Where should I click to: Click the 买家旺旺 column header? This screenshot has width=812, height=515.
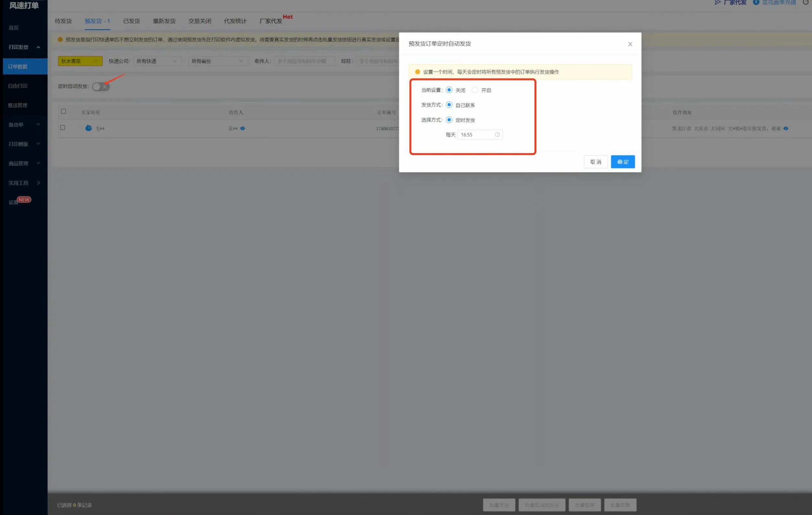pyautogui.click(x=91, y=112)
